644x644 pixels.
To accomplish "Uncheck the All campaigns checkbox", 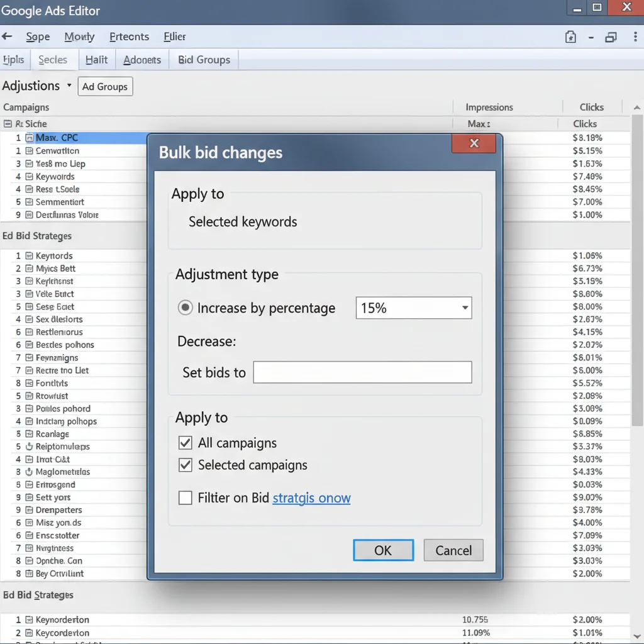I will [x=186, y=443].
